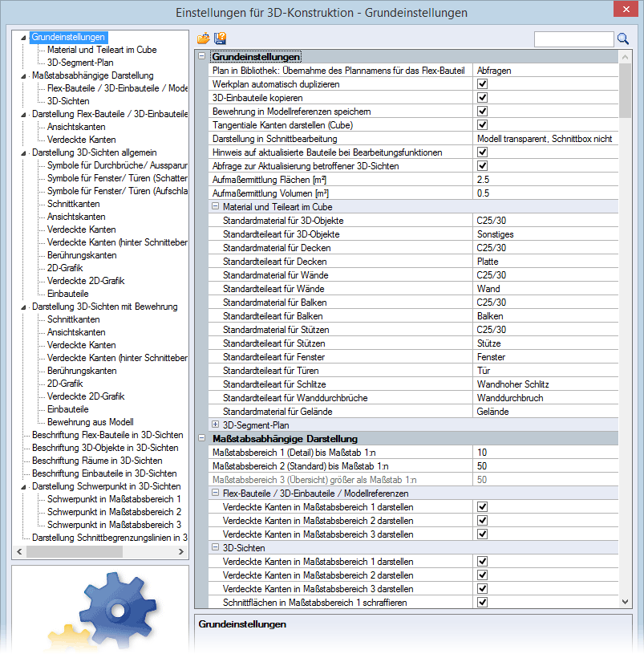Toggle 3D-Sichten Verdeckte Kanten Maßstabsbereich 2 checkbox
Image resolution: width=644 pixels, height=654 pixels.
(482, 575)
